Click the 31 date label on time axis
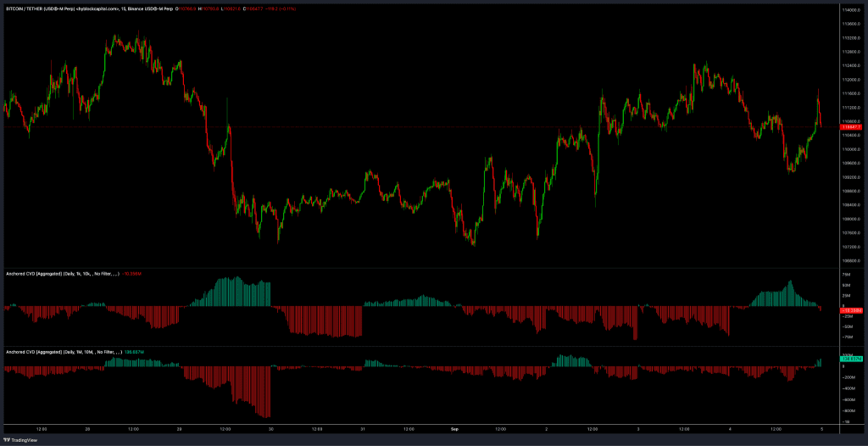Screen dimensions: 868x446 (362, 430)
